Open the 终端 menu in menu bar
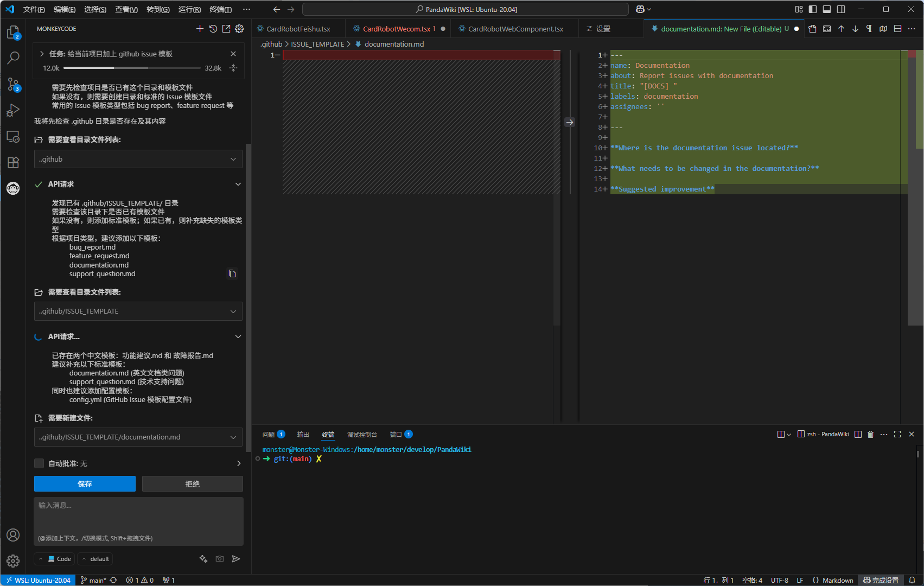 [x=220, y=9]
